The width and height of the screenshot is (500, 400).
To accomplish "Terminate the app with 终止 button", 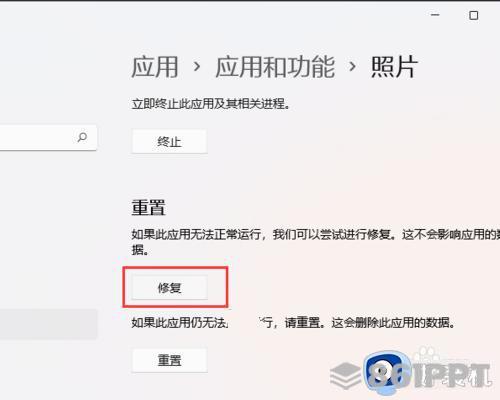I will [169, 142].
